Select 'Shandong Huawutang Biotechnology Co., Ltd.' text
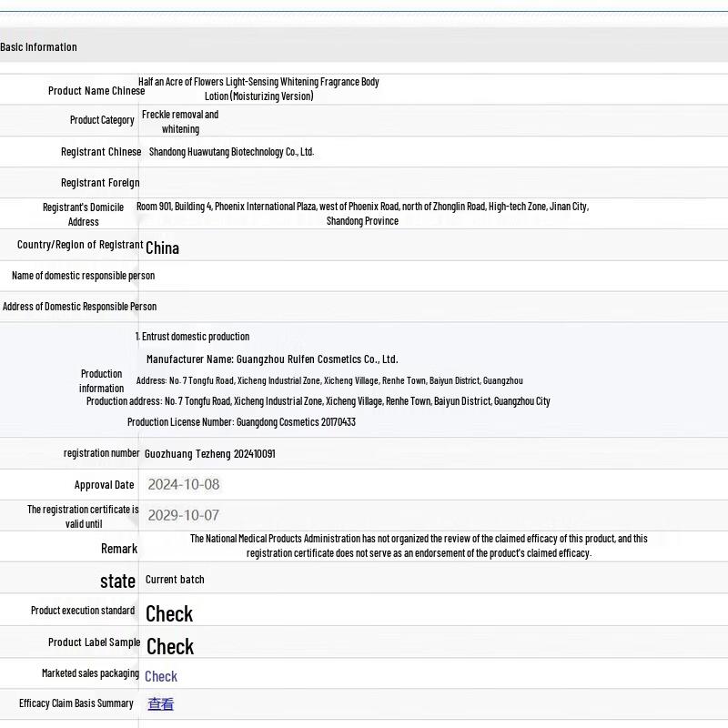The height and width of the screenshot is (728, 728). click(231, 152)
